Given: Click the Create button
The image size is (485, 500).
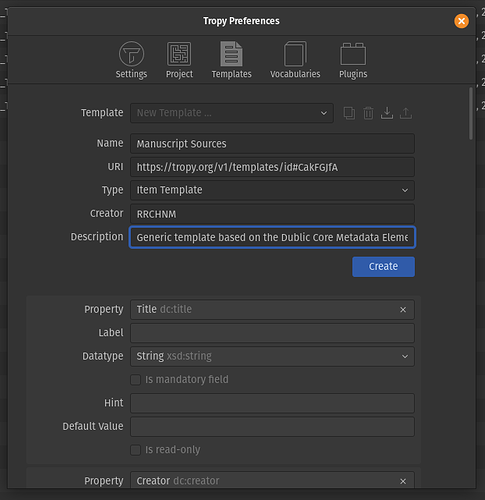Looking at the screenshot, I should coord(383,267).
